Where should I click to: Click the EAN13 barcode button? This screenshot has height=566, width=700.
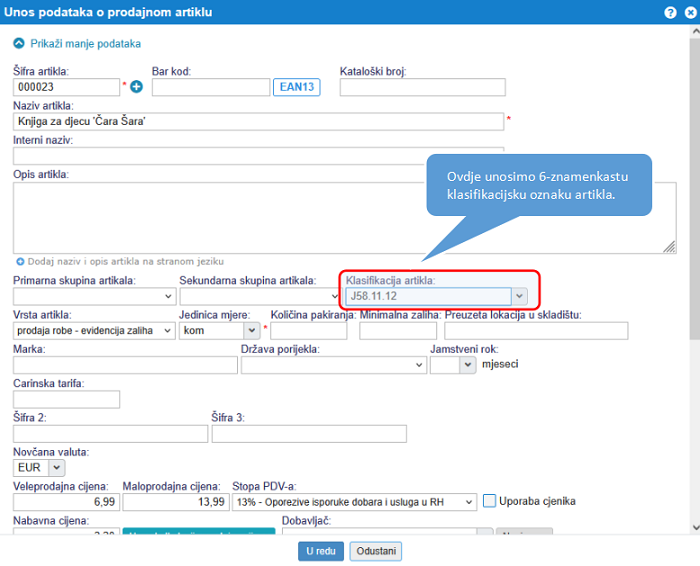tap(297, 87)
